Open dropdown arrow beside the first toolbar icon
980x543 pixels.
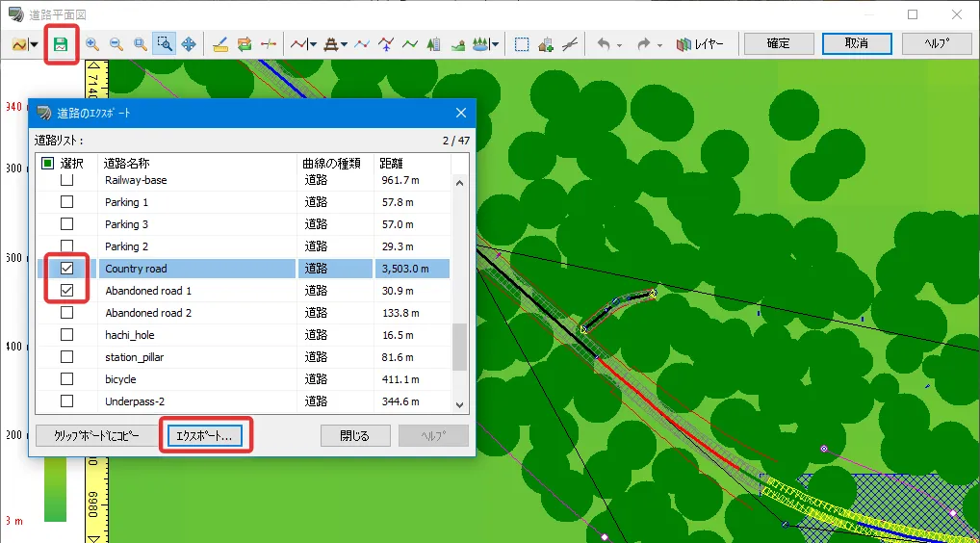pyautogui.click(x=35, y=44)
